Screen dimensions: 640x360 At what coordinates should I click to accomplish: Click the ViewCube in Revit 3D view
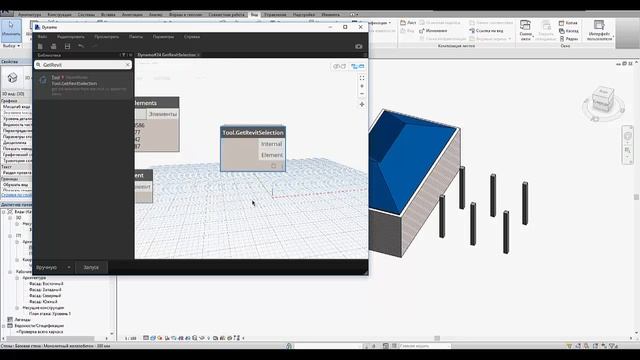click(603, 98)
